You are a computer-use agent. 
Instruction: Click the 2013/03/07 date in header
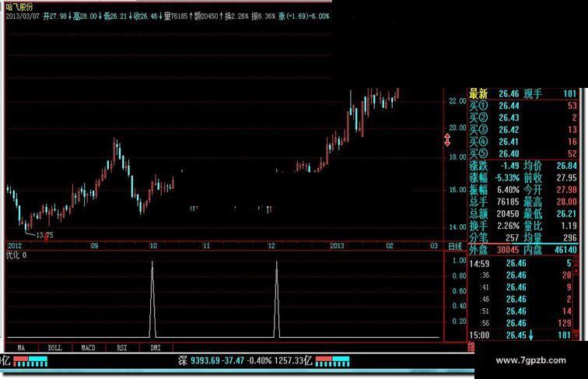click(x=22, y=16)
